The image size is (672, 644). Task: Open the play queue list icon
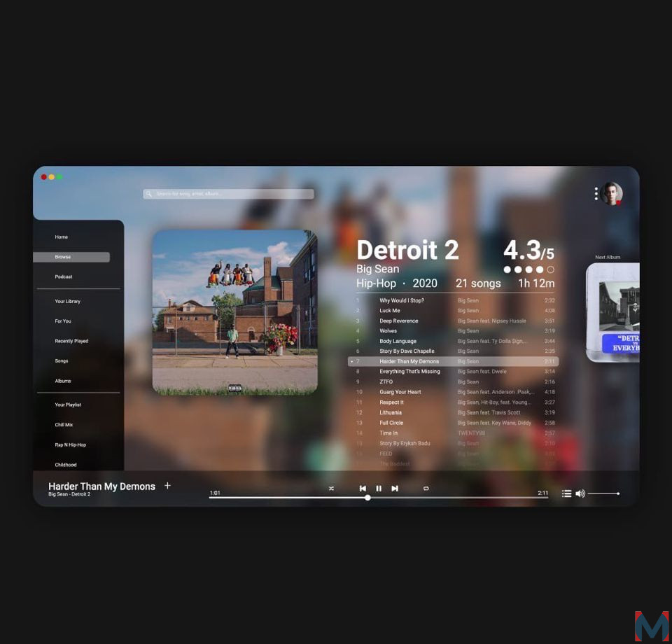[566, 493]
